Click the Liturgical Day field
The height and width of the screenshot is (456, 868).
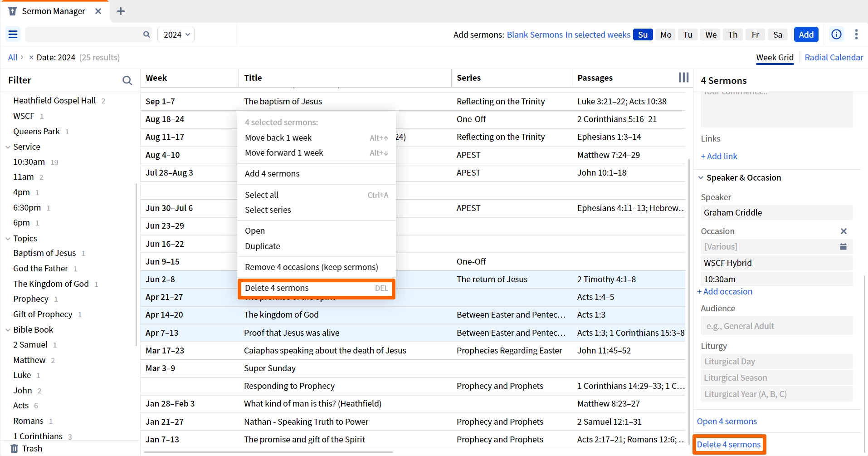(x=776, y=362)
